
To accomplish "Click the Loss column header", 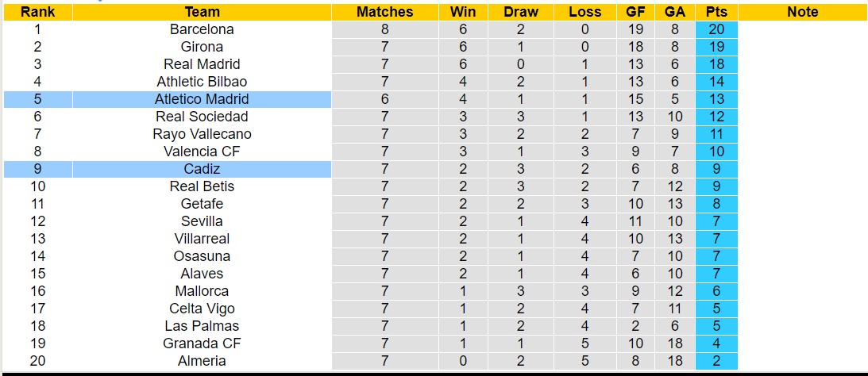I will pyautogui.click(x=585, y=12).
